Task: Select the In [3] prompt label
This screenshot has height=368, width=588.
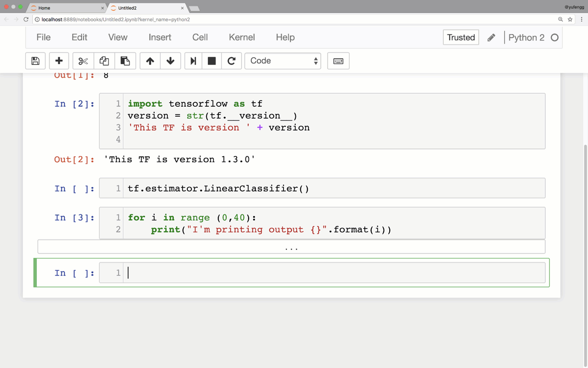Action: point(74,218)
